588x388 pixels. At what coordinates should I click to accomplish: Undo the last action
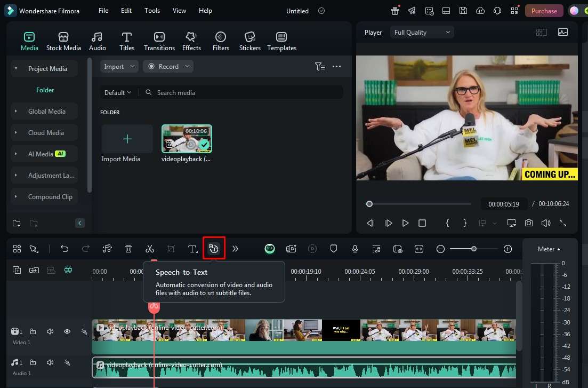[65, 249]
